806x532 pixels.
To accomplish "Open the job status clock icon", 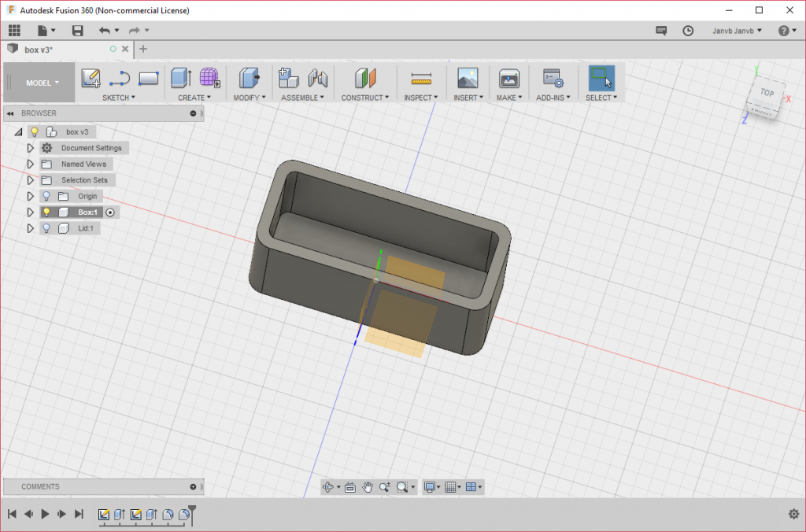I will click(688, 31).
